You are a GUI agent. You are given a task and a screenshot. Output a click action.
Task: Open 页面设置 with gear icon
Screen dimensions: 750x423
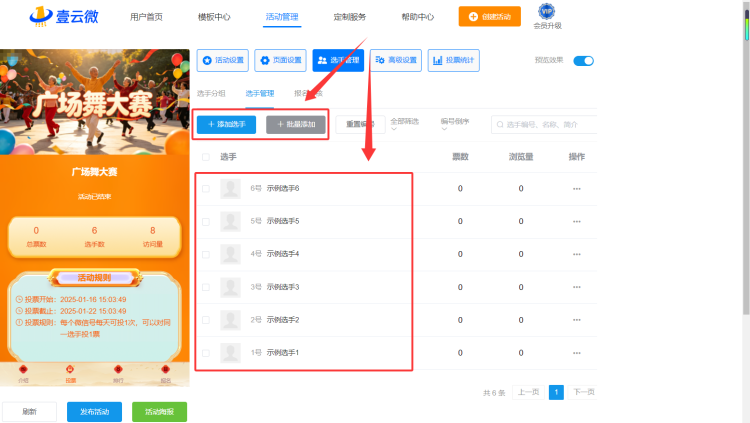[x=280, y=60]
